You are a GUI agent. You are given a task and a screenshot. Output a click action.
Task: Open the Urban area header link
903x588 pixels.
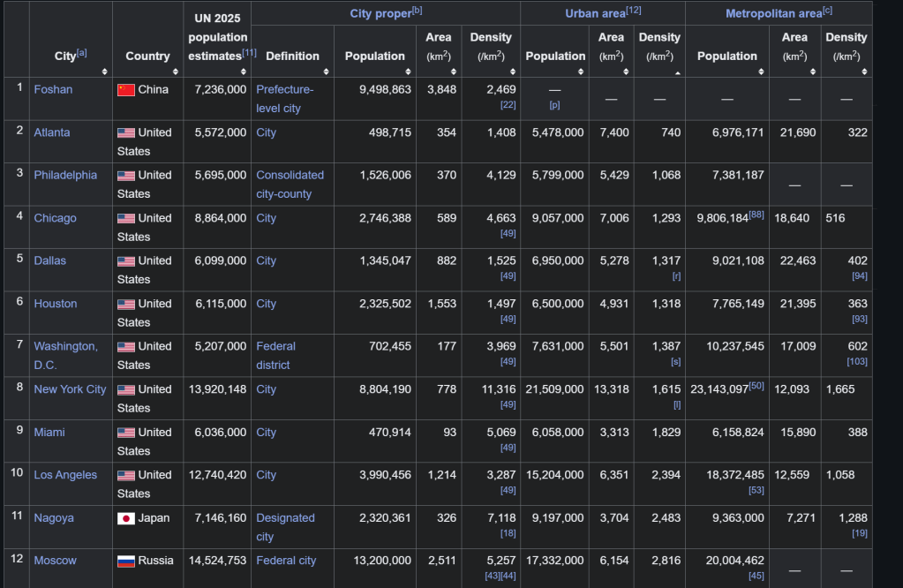[595, 13]
